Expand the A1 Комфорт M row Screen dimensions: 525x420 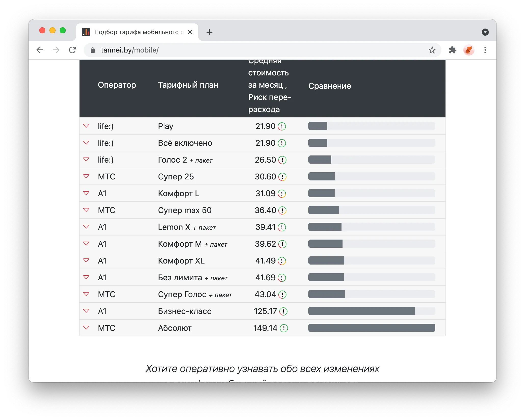tap(86, 244)
